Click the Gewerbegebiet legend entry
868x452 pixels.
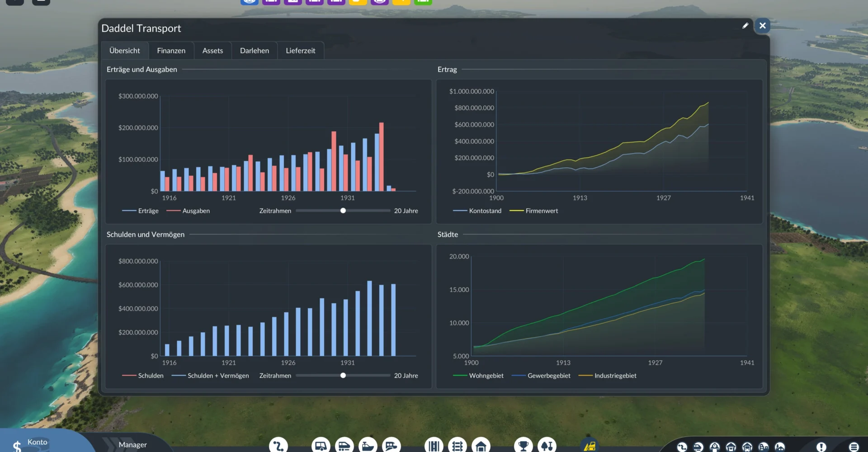541,376
